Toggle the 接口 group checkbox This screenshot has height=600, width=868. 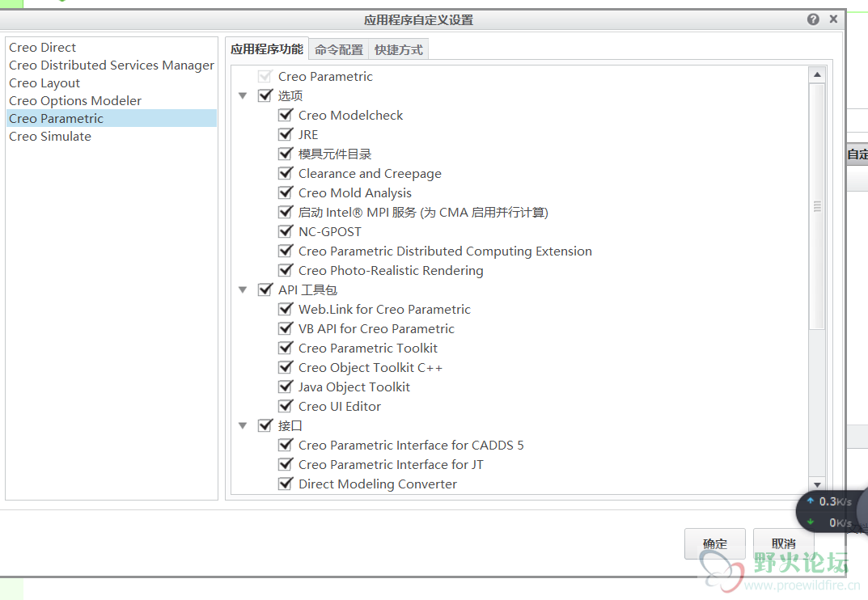(265, 425)
